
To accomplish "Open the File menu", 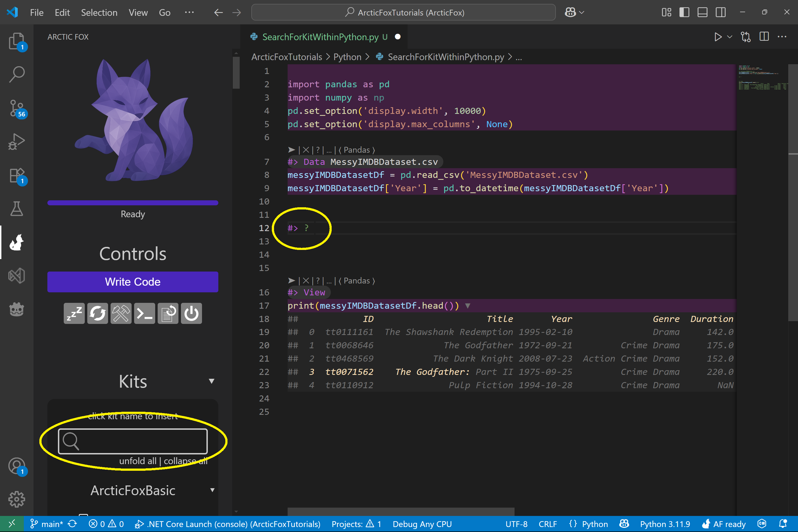I will pos(37,12).
